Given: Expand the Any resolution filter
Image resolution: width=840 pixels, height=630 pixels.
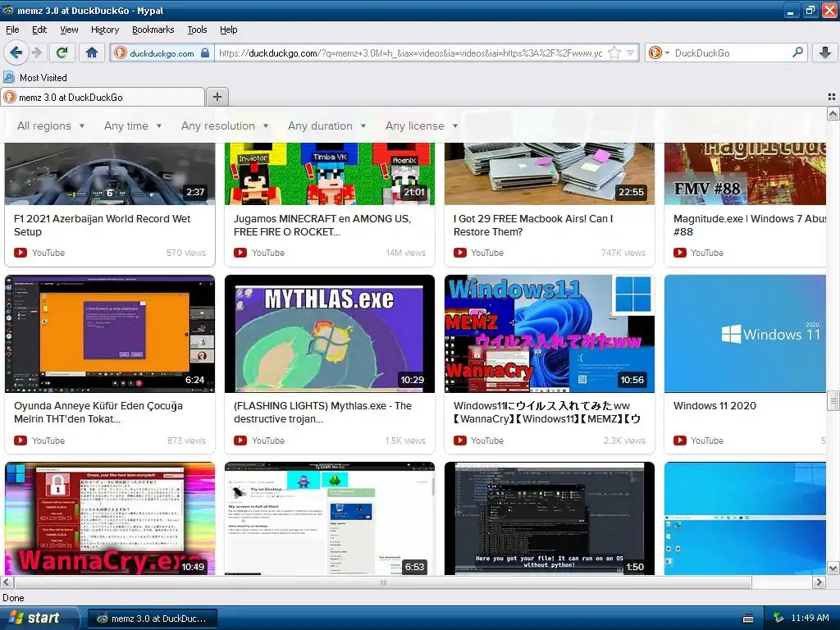Looking at the screenshot, I should [225, 126].
